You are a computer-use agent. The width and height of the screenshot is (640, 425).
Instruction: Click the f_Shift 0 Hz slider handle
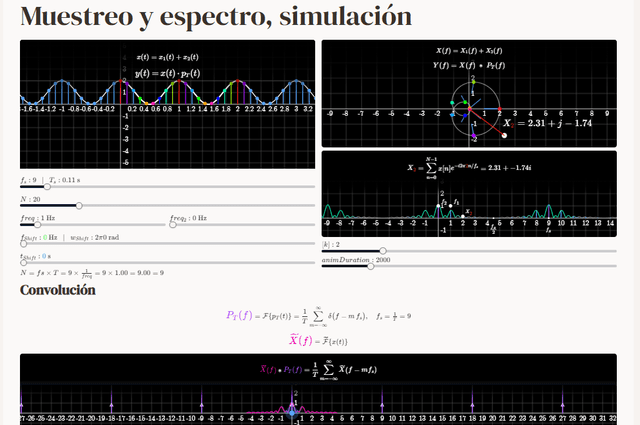coord(24,244)
